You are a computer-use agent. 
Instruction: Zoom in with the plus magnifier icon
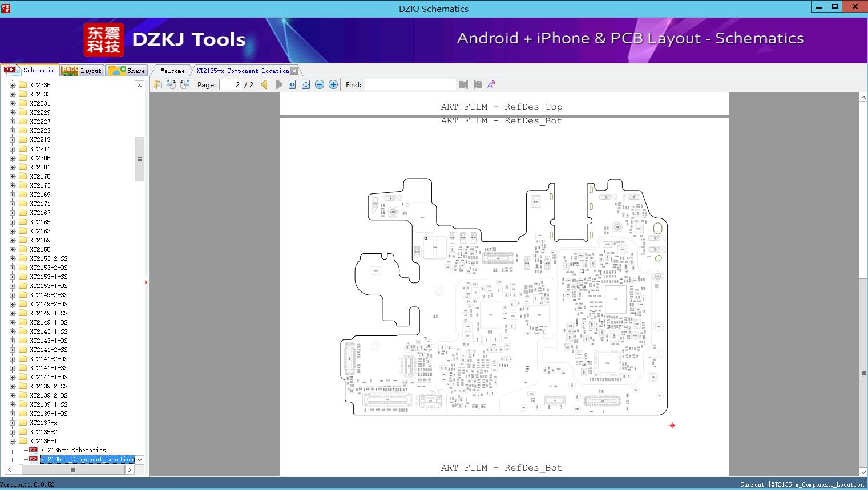[x=333, y=84]
